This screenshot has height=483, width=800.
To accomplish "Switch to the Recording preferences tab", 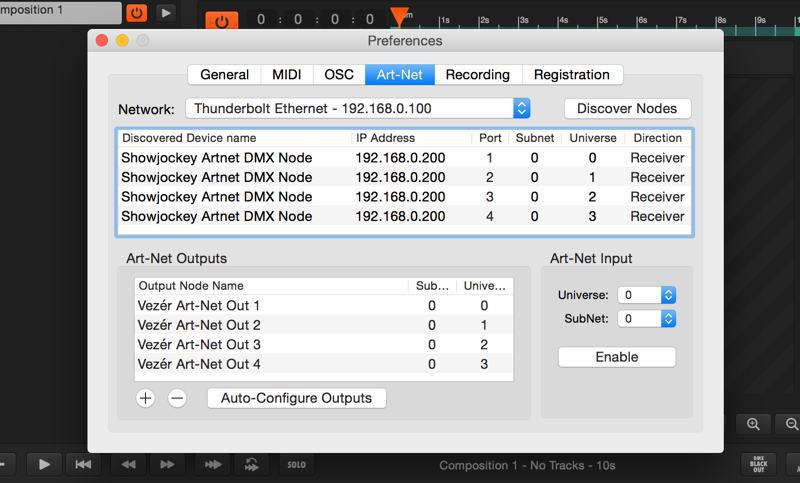I will pos(477,75).
